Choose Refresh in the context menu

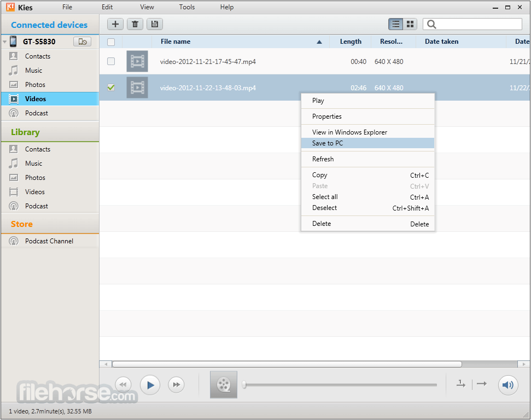[368, 159]
